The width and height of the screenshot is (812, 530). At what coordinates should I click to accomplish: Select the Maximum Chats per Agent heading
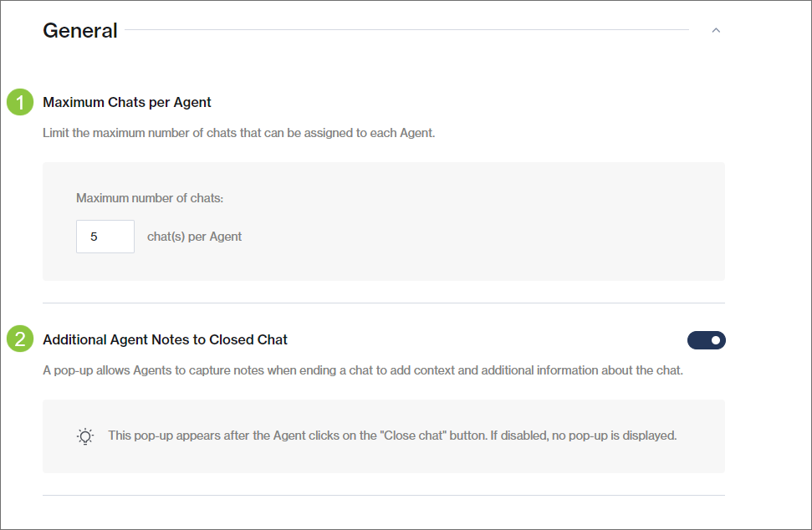[x=127, y=103]
